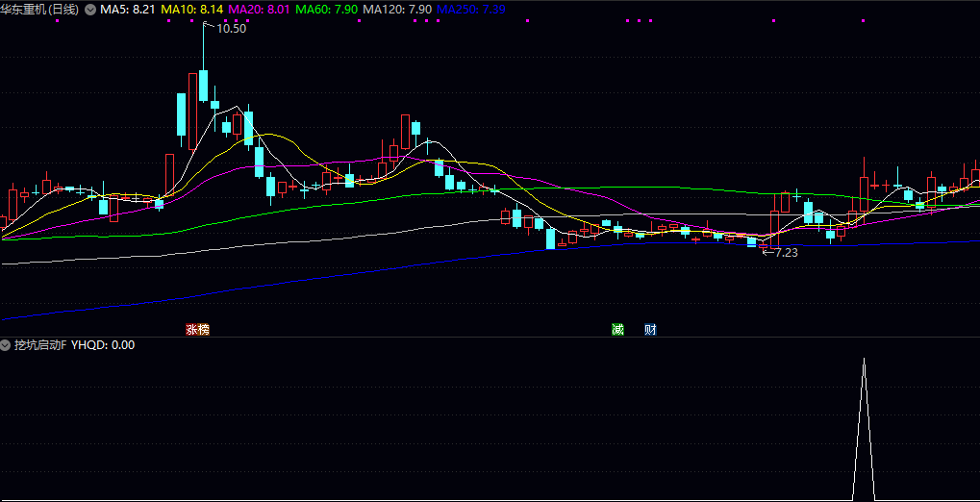
Task: Click the 7.23 low price label
Action: pos(786,253)
